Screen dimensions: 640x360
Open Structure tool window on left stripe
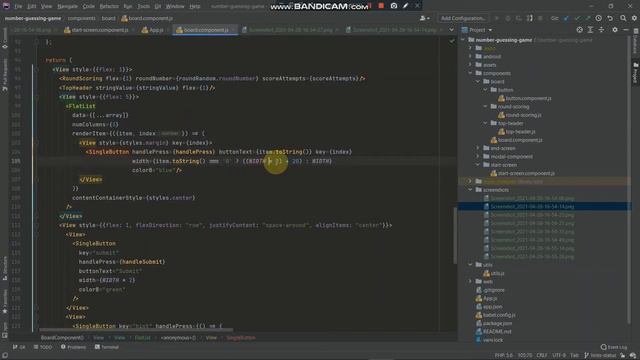pyautogui.click(x=4, y=268)
